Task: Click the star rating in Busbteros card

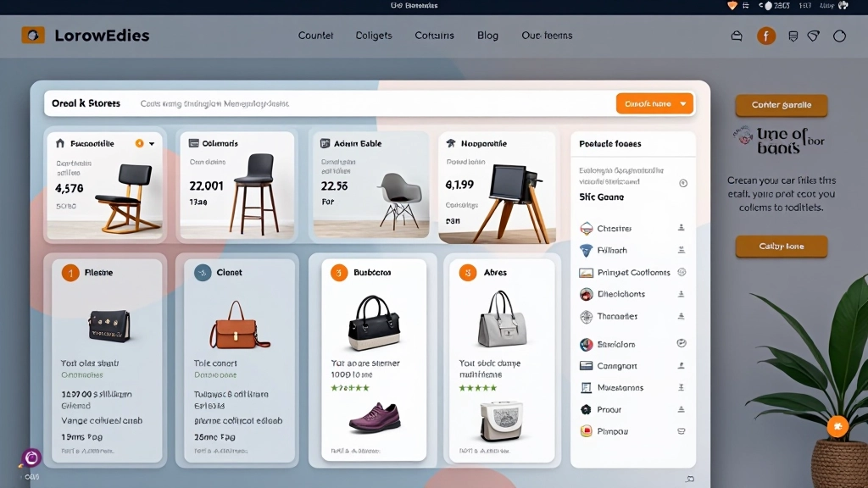Action: coord(350,388)
